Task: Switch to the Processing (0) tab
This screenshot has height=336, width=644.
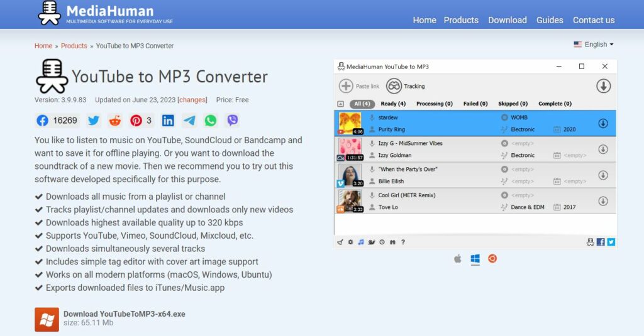Action: (435, 104)
